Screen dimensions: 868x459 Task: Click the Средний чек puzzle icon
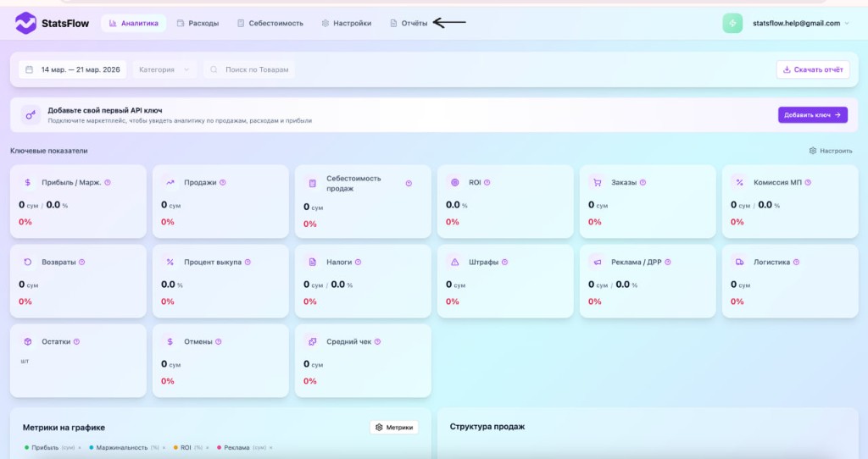312,342
